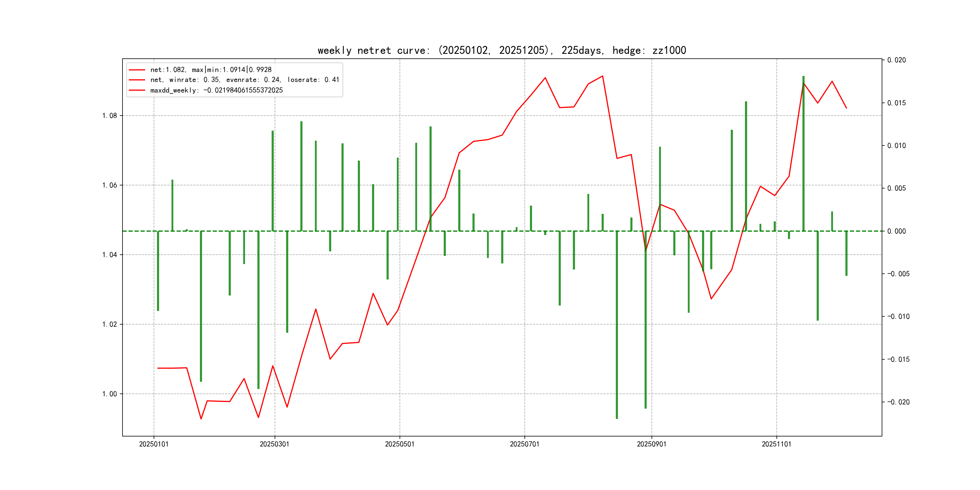This screenshot has width=980, height=490.
Task: Click red line swatch beside maxdd_weekly legend
Action: [x=137, y=90]
